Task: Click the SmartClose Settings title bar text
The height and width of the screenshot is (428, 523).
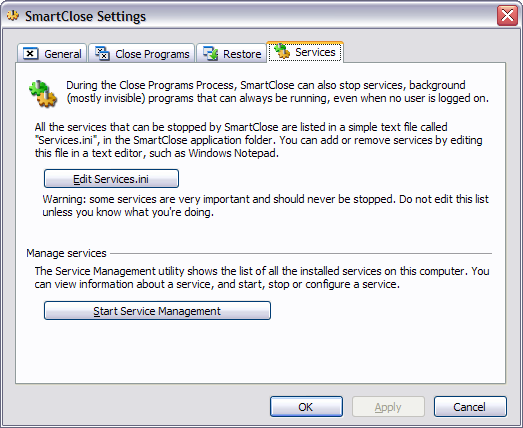Action: [85, 16]
